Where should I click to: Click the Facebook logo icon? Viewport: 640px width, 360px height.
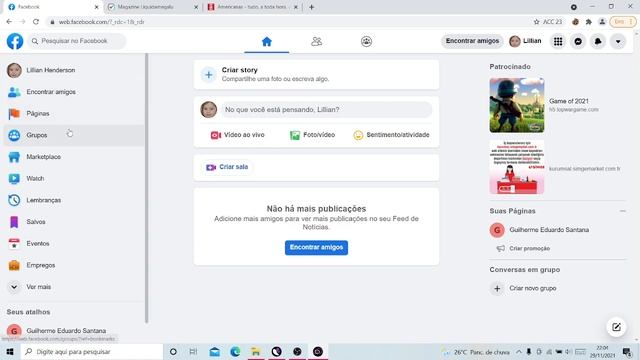tap(15, 41)
